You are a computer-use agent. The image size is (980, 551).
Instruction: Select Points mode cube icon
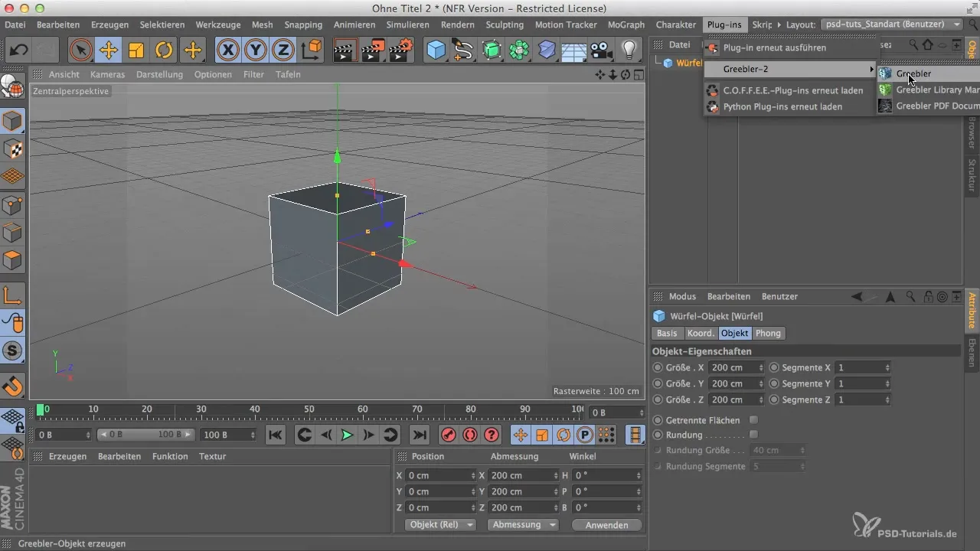point(12,205)
